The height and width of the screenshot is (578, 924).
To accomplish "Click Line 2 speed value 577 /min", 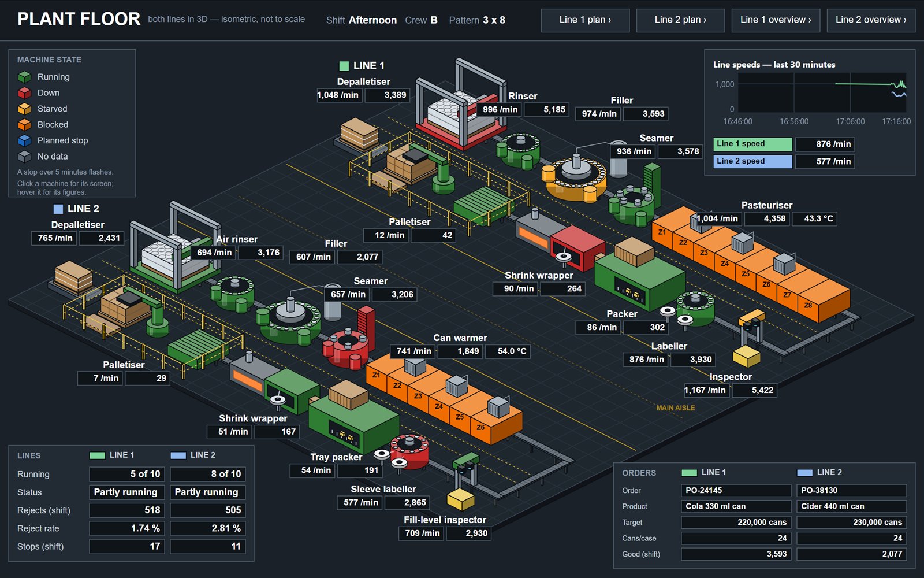I will [825, 161].
